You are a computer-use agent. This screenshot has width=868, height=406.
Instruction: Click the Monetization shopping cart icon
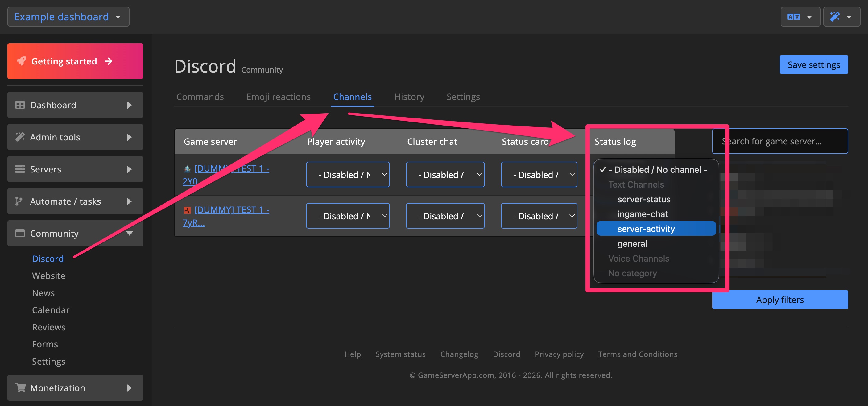pos(21,388)
